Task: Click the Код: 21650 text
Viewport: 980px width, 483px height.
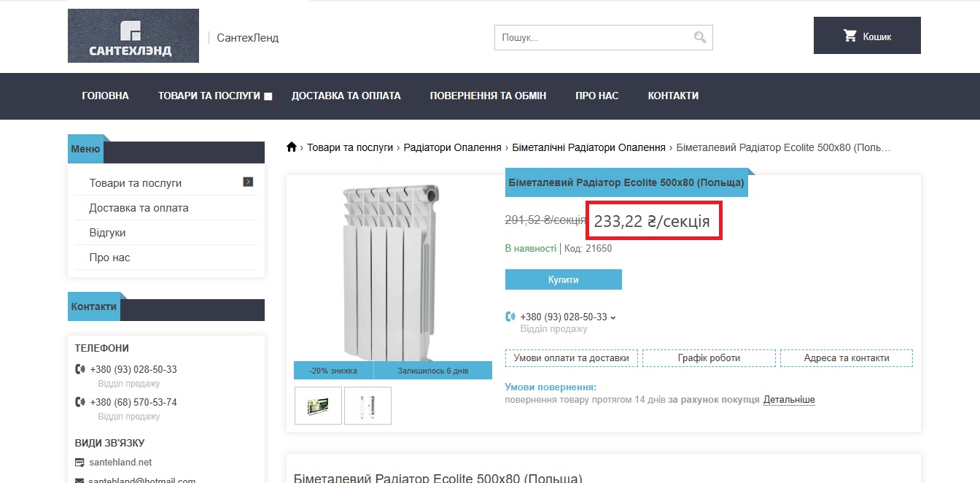Action: pyautogui.click(x=588, y=248)
